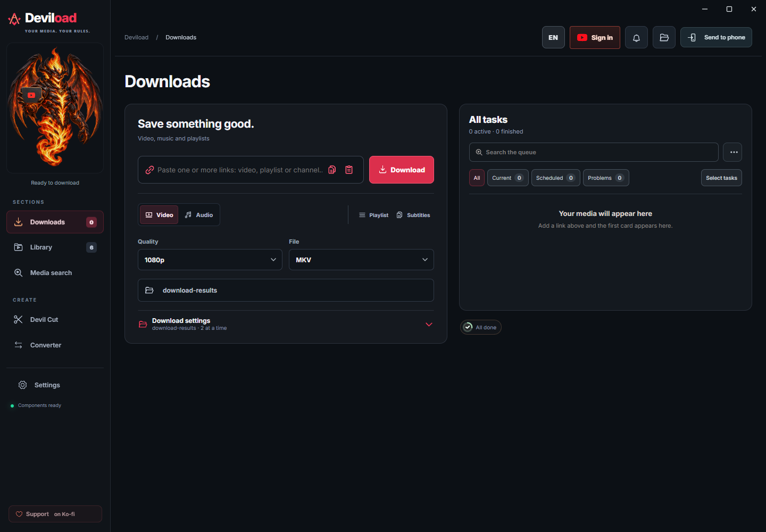Image resolution: width=766 pixels, height=532 pixels.
Task: Toggle the Subtitles option
Action: click(413, 215)
